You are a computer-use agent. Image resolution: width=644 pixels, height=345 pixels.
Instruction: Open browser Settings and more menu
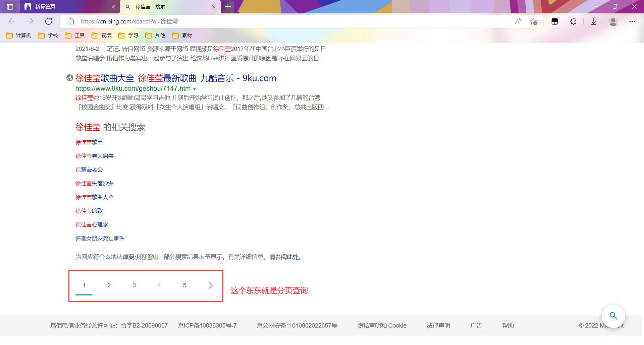pyautogui.click(x=632, y=21)
